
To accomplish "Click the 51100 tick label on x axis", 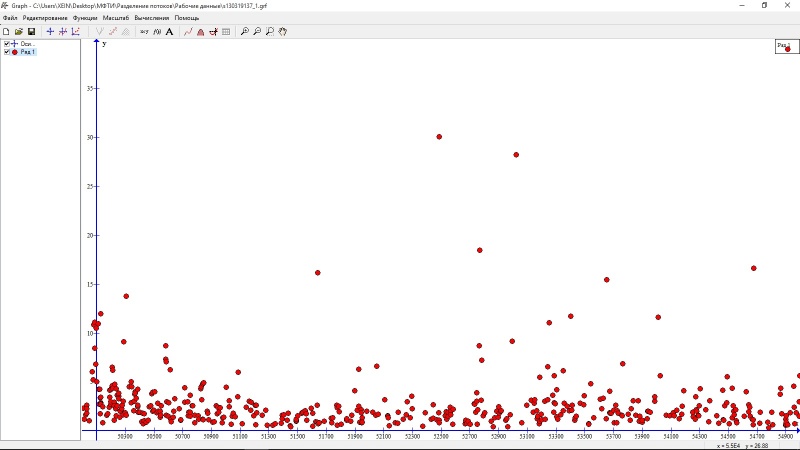I will (x=240, y=437).
